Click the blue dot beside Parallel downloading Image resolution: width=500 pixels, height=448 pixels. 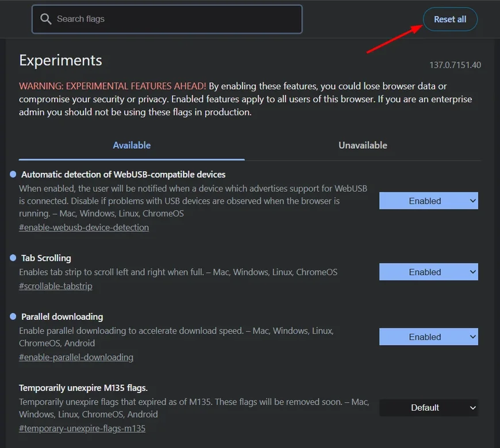click(x=13, y=316)
